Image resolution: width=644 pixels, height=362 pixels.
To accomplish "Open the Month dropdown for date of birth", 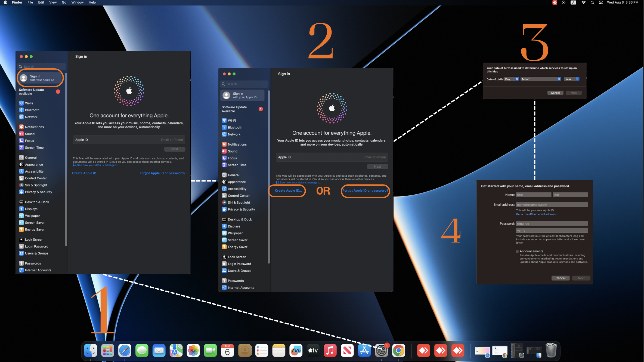I will [x=541, y=79].
